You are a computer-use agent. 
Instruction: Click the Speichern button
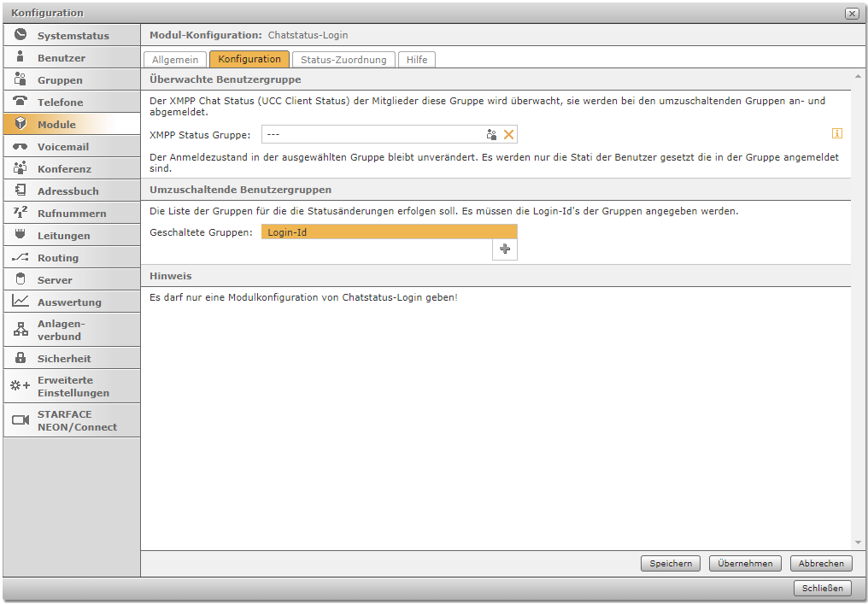click(x=671, y=564)
